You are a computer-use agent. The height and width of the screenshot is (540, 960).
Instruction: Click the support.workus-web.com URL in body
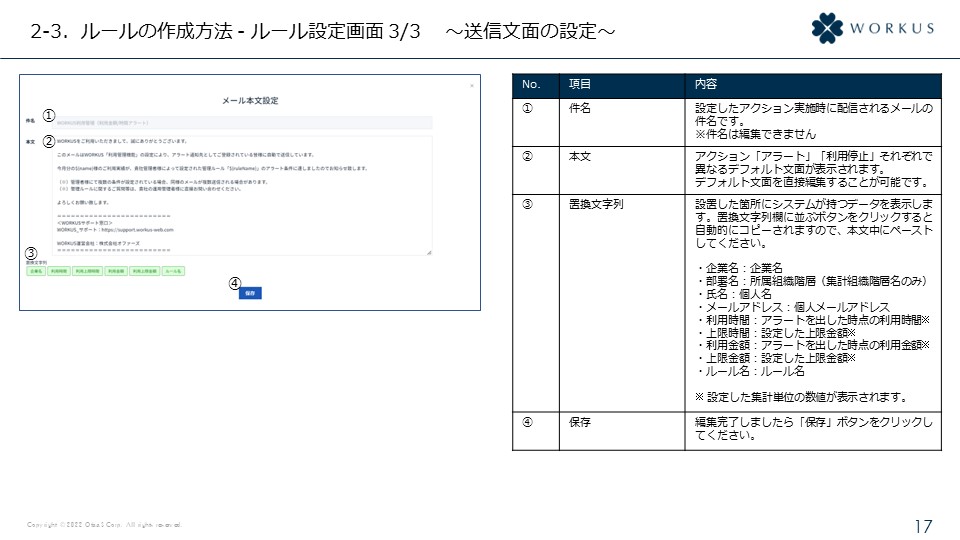coord(138,230)
